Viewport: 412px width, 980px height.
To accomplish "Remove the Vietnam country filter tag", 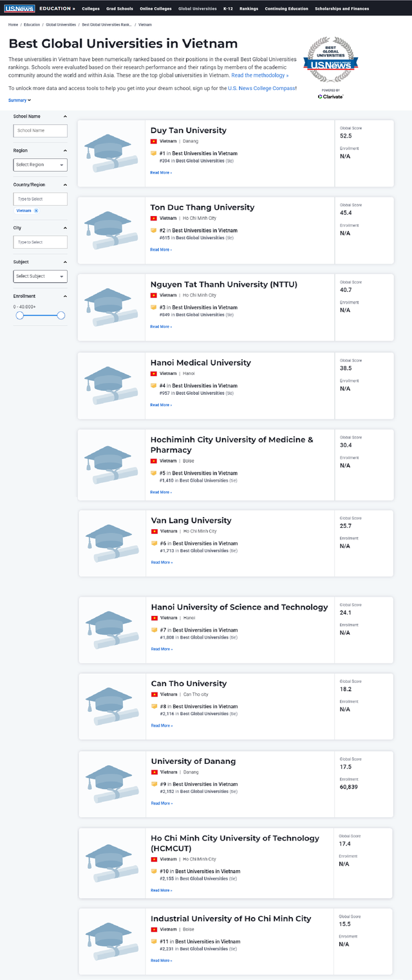I will 36,210.
